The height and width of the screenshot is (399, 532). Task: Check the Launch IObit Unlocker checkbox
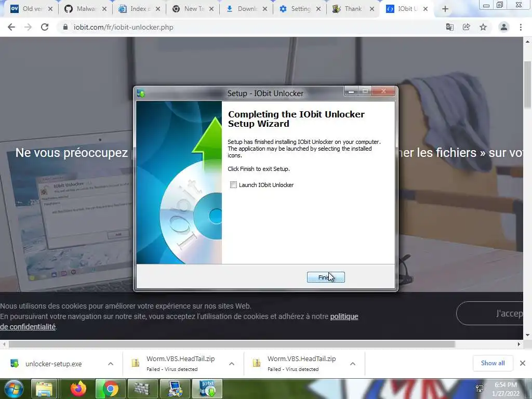click(233, 185)
